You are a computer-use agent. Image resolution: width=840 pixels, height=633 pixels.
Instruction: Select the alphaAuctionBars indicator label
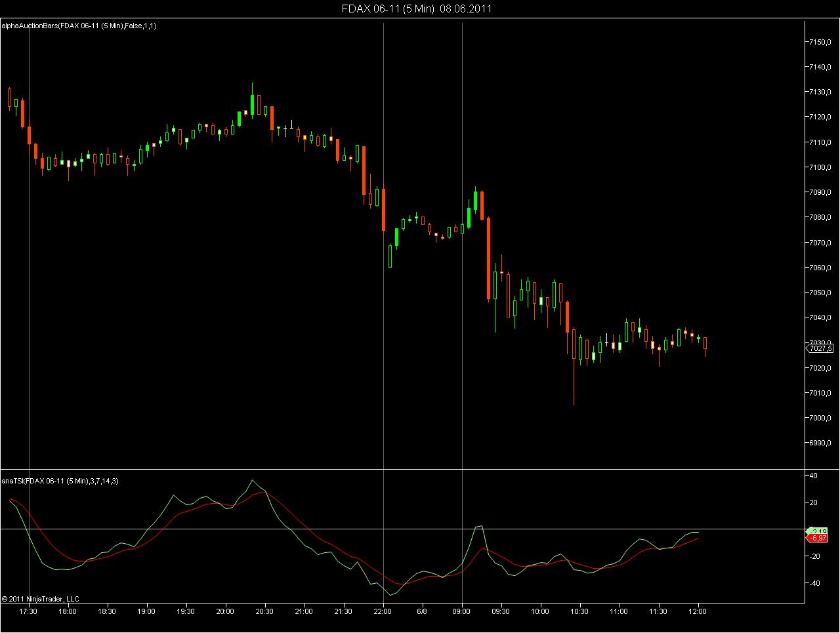pos(79,26)
